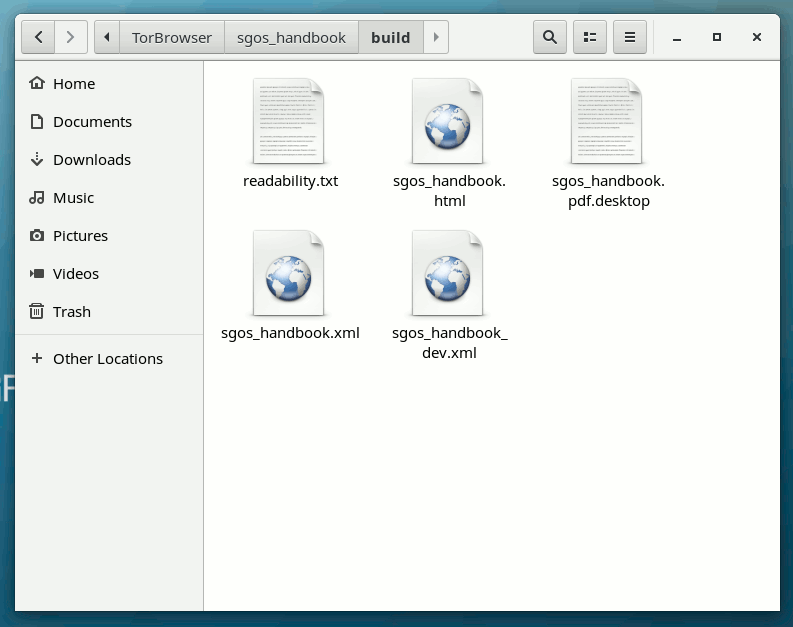The width and height of the screenshot is (793, 627).
Task: Open Other Locations in the sidebar
Action: pos(107,359)
